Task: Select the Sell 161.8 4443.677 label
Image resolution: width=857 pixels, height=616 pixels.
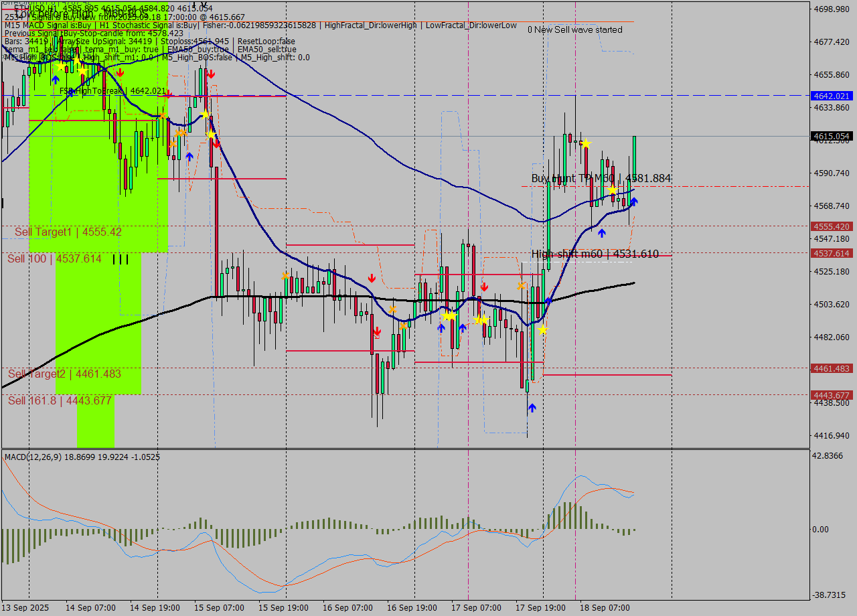Action: click(60, 400)
